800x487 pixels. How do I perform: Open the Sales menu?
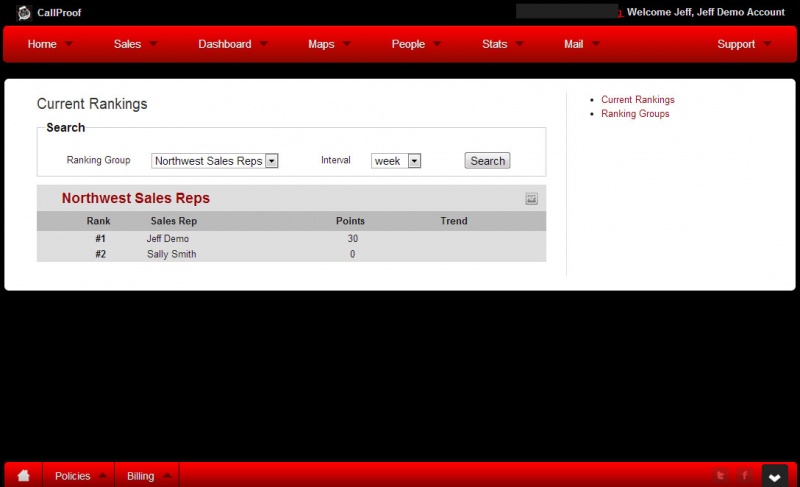click(x=134, y=44)
